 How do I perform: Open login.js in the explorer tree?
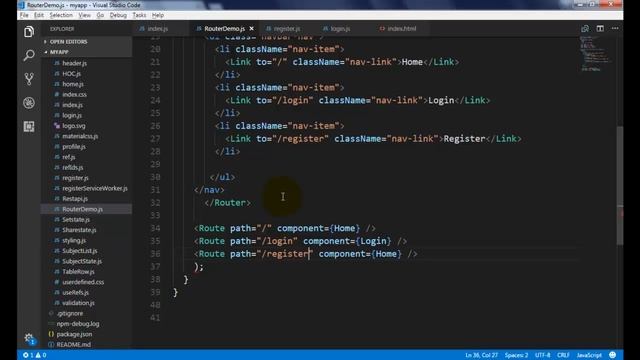coord(72,116)
